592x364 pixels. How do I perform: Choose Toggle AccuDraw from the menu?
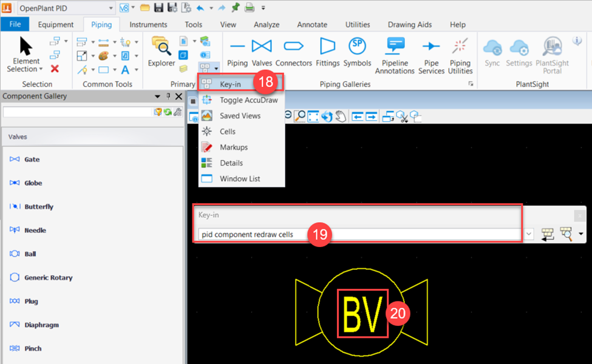click(242, 100)
